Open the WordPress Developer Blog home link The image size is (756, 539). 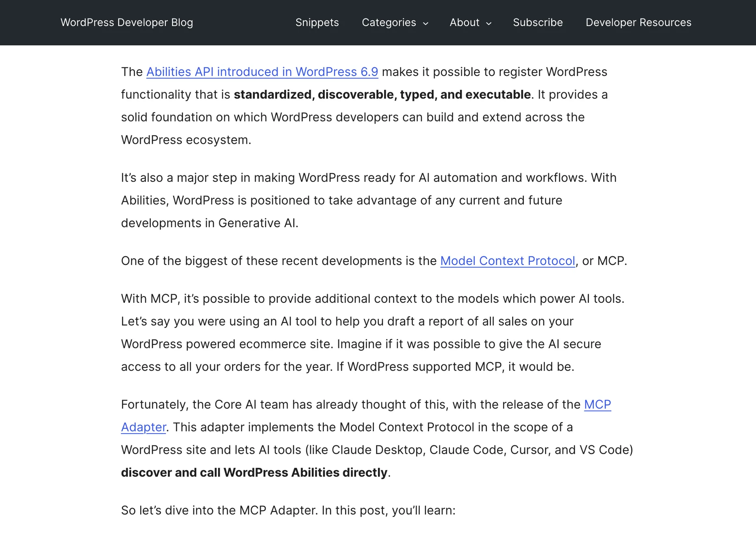(x=127, y=22)
